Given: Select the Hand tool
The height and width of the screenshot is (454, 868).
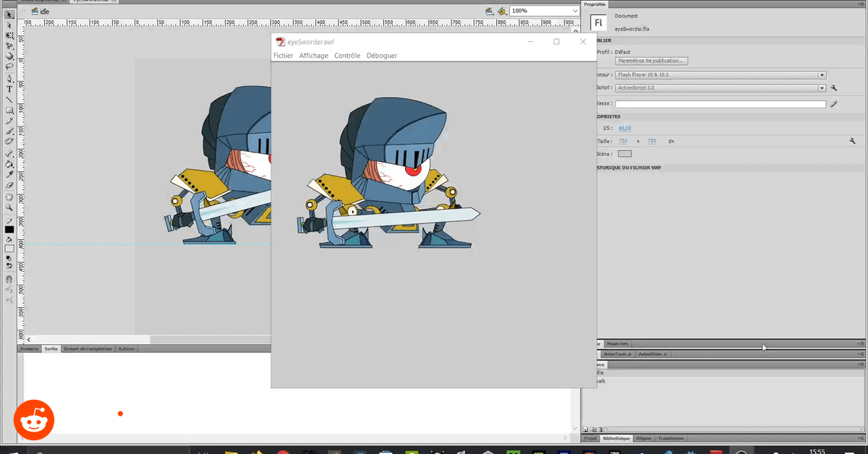Looking at the screenshot, I should (x=9, y=197).
